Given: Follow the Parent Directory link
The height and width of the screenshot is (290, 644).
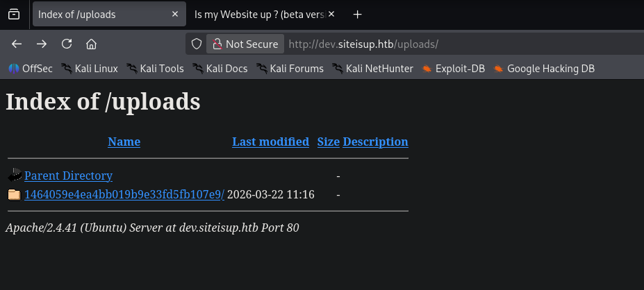Looking at the screenshot, I should coord(68,176).
